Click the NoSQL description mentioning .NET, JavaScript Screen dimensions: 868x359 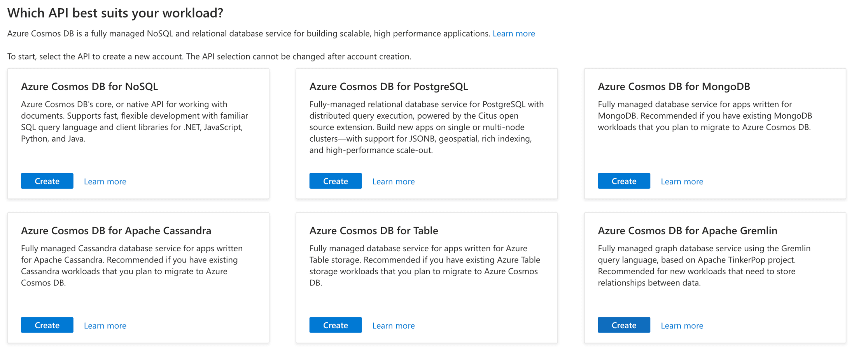[x=135, y=121]
